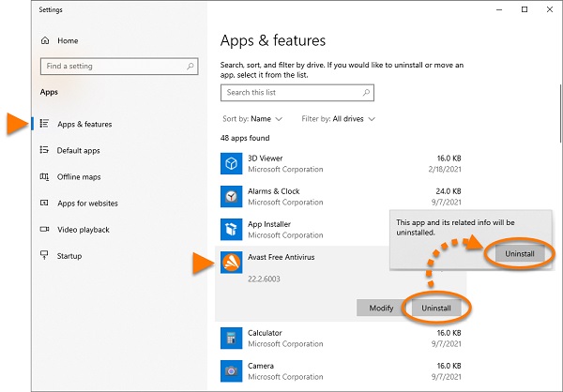Open the Filter by All drives dropdown
The width and height of the screenshot is (563, 392).
[x=338, y=119]
